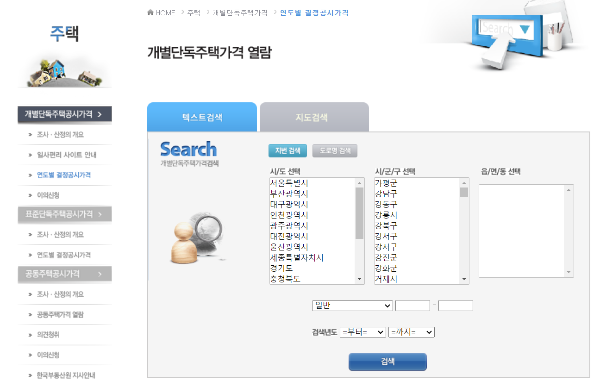This screenshot has width=600, height=381.
Task: Open the 개별단독주택가격 breadcrumb link
Action: [x=240, y=13]
